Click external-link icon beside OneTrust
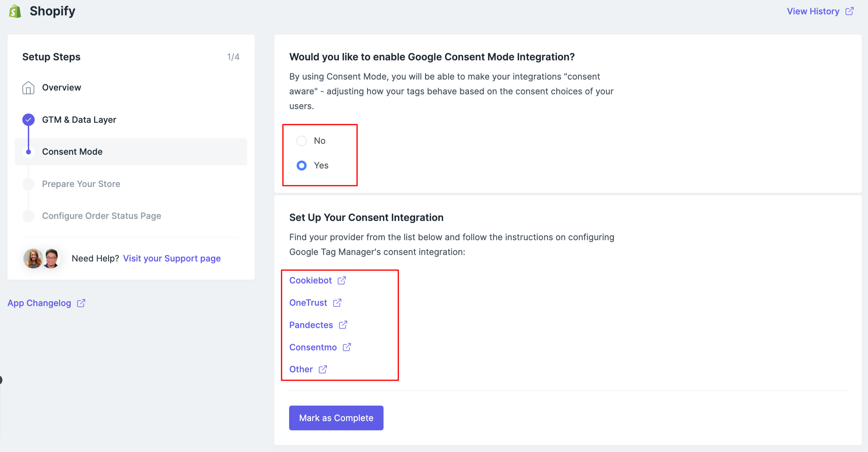The width and height of the screenshot is (868, 452). (x=337, y=303)
